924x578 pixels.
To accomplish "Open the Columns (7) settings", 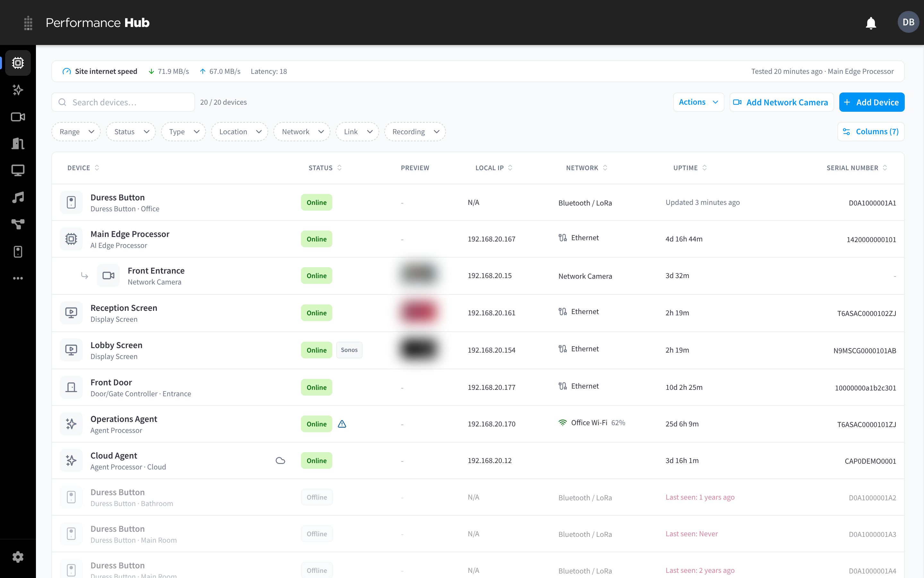I will pos(871,132).
